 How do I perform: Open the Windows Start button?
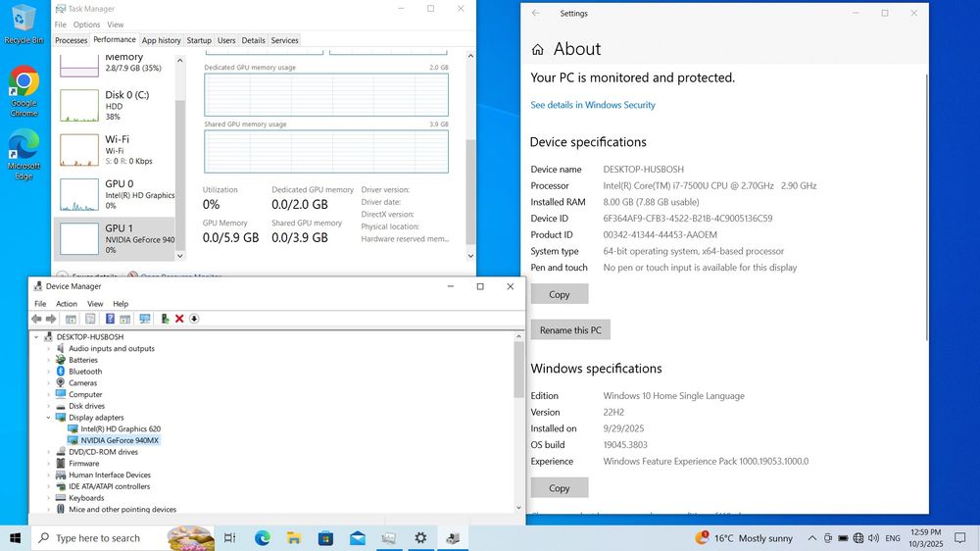pos(15,538)
